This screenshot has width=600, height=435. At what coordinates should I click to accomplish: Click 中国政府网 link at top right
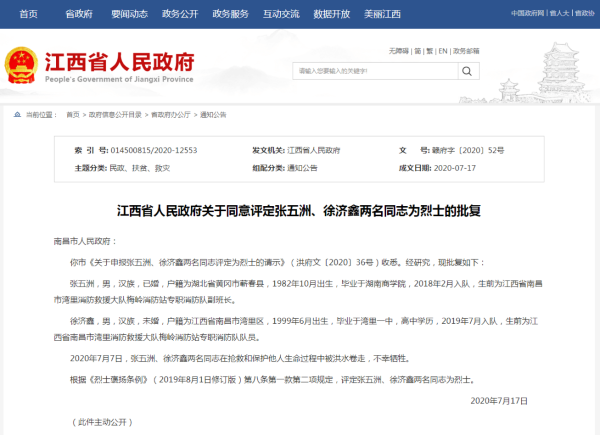(x=529, y=13)
